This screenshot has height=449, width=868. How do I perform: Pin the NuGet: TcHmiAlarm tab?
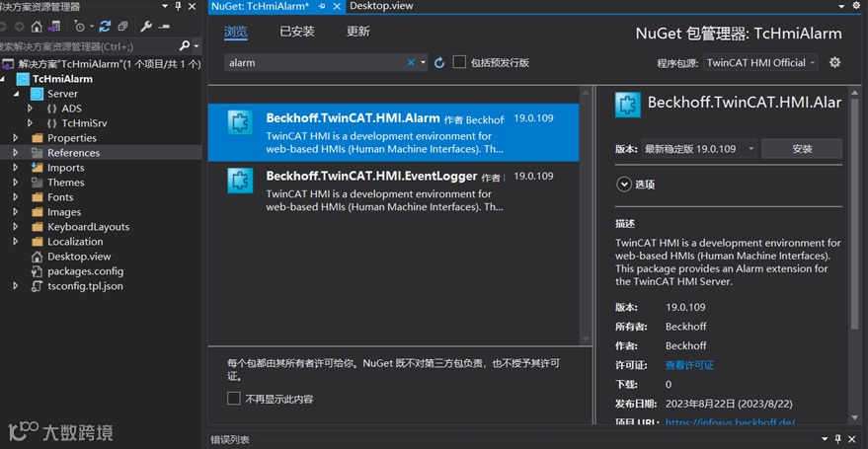pyautogui.click(x=322, y=6)
